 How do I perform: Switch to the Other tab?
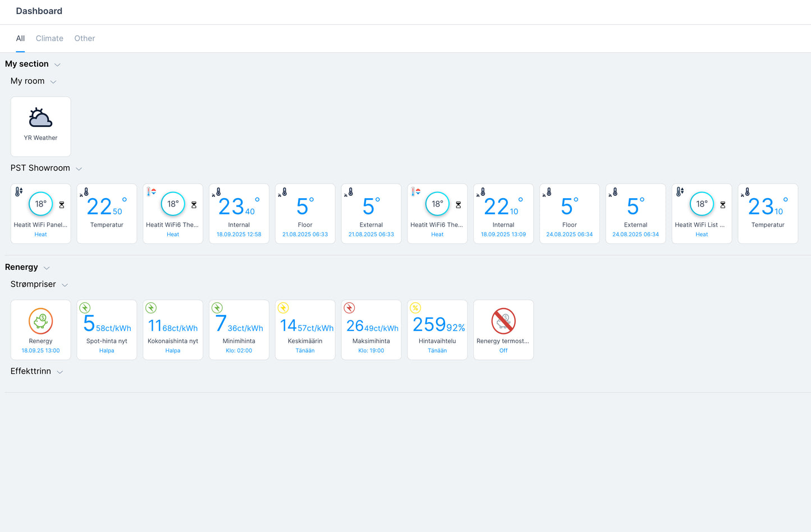[x=85, y=39]
